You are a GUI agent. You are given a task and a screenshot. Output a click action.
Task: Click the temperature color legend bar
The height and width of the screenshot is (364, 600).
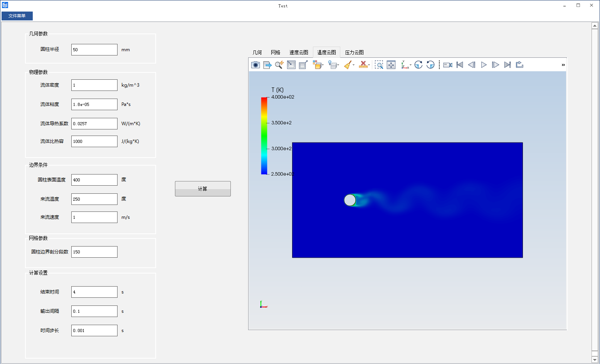[x=264, y=136]
